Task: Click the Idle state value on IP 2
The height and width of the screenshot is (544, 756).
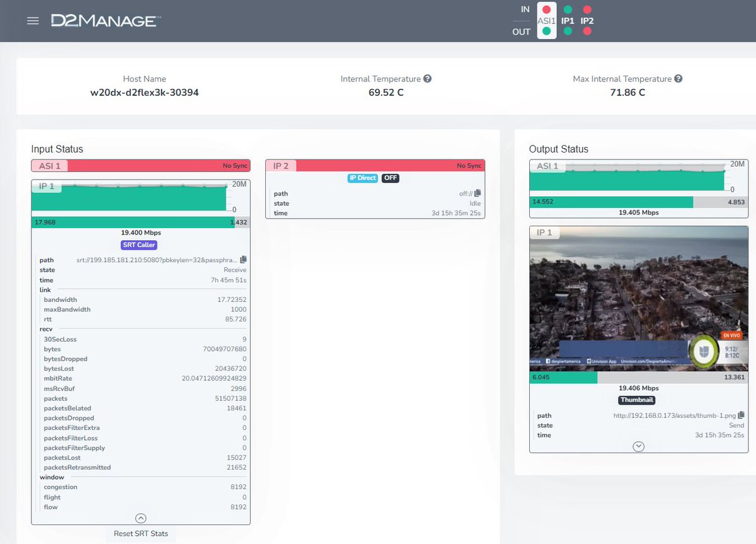Action: click(x=475, y=204)
